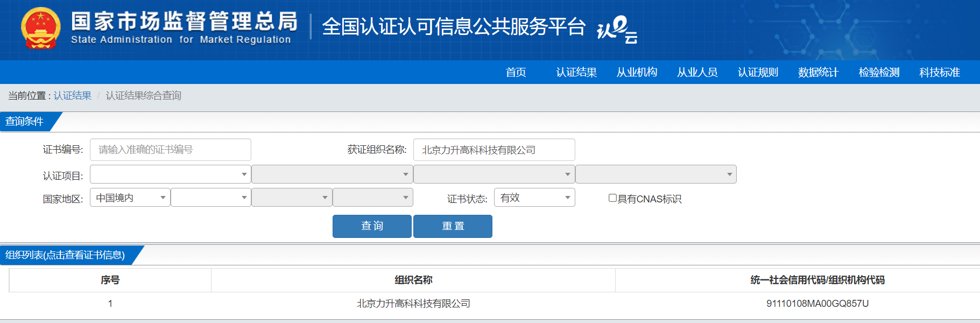Viewport: 980px width, 323px height.
Task: Open the 从业机构 menu
Action: [x=637, y=72]
